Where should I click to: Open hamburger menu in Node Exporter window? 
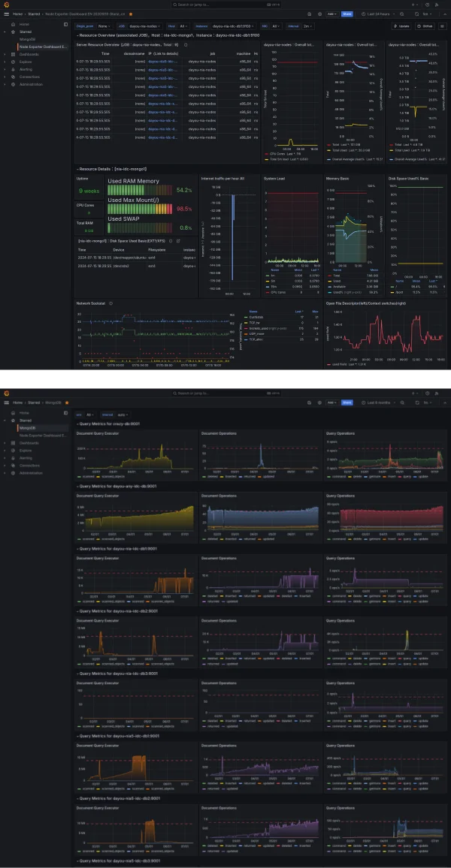pyautogui.click(x=6, y=14)
